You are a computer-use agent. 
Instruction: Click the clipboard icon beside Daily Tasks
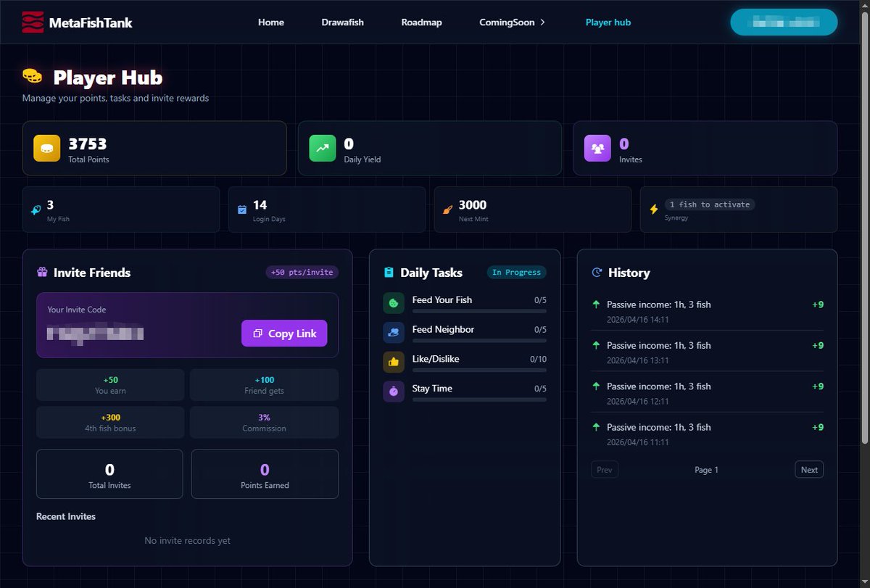coord(389,273)
